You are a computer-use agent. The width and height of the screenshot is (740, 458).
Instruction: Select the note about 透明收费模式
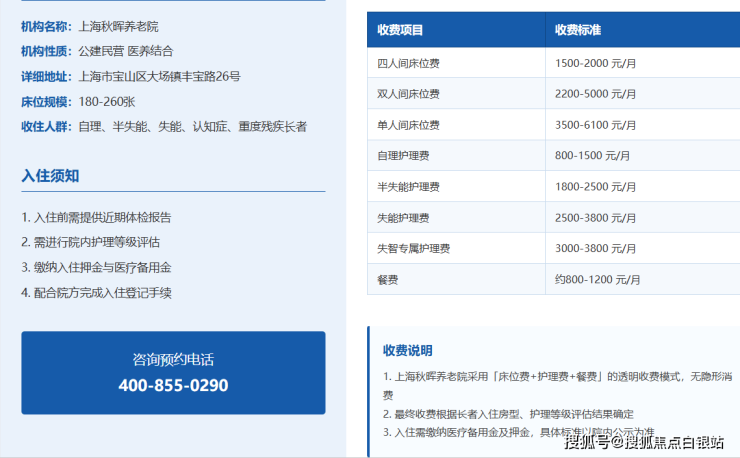coord(557,386)
